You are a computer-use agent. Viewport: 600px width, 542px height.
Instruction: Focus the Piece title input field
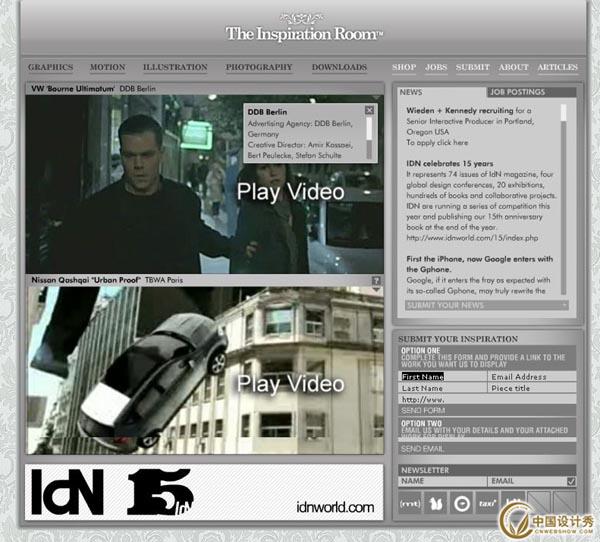click(x=532, y=388)
